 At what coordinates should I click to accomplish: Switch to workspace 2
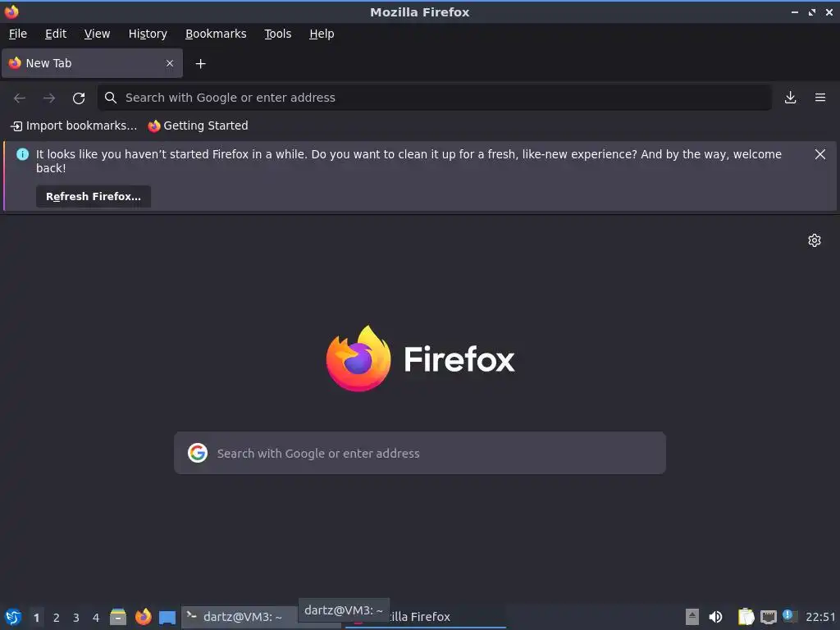57,618
